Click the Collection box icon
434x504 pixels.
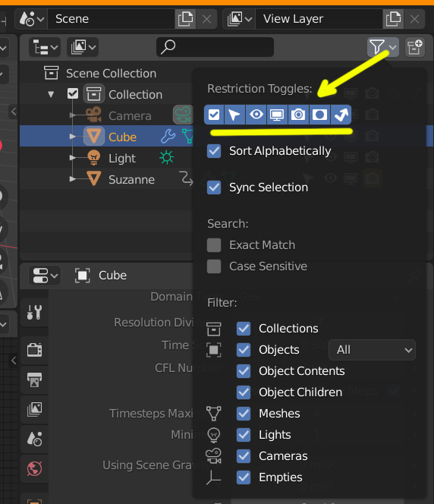pos(94,94)
